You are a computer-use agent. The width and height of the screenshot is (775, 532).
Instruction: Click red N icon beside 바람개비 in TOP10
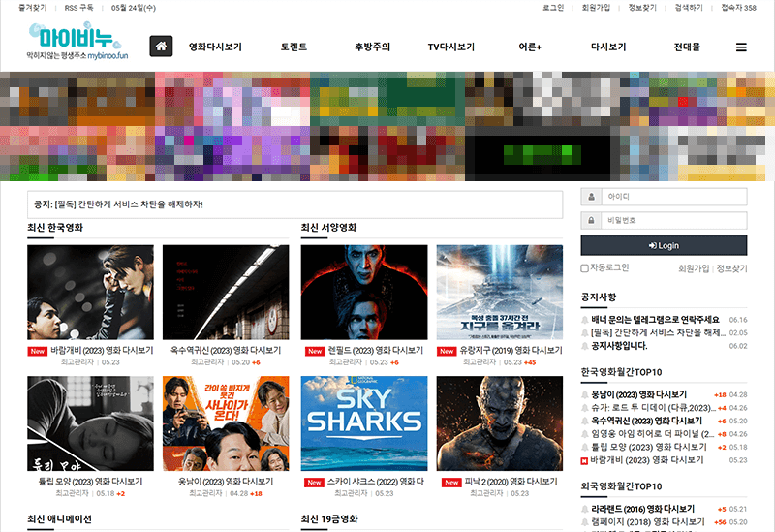tap(584, 461)
